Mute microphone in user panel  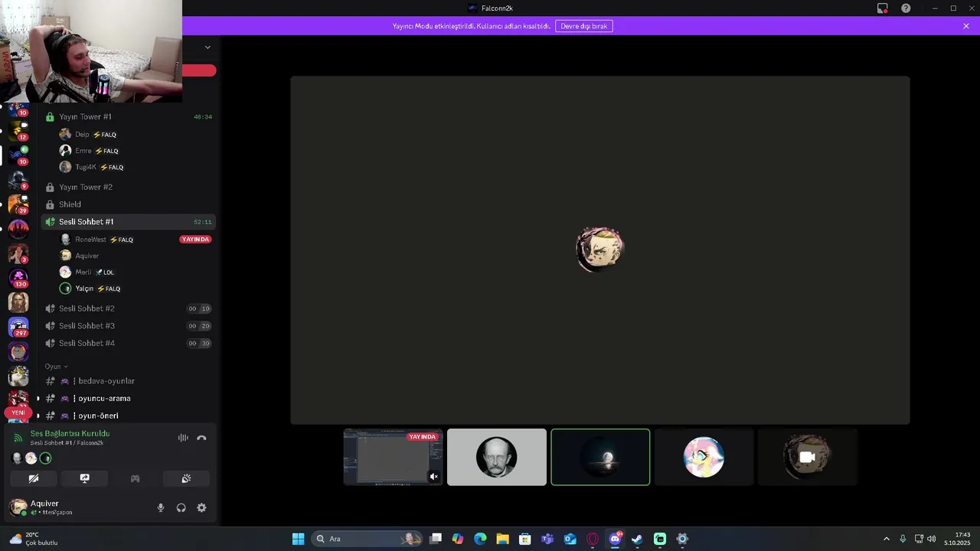(161, 507)
